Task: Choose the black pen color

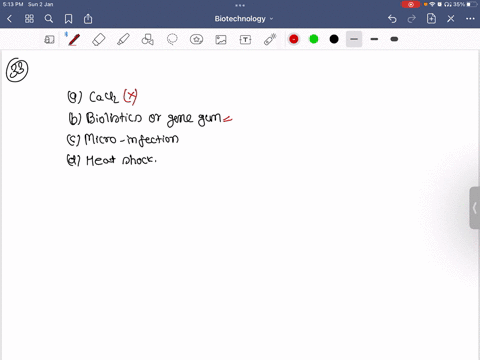Action: (334, 39)
